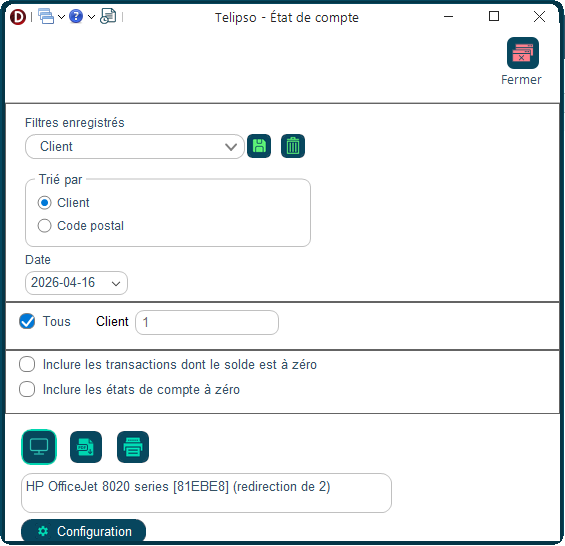Expand the Date picker dropdown
The image size is (565, 546).
click(x=116, y=284)
